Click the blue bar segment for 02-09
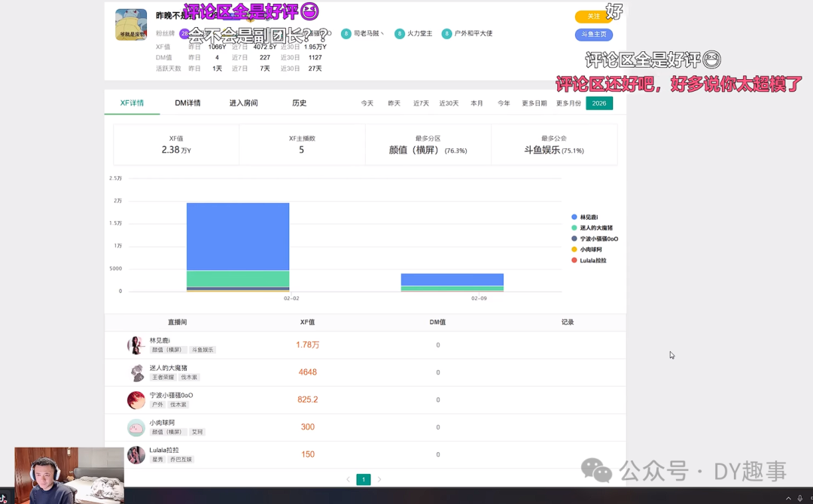Viewport: 813px width, 504px height. tap(452, 280)
